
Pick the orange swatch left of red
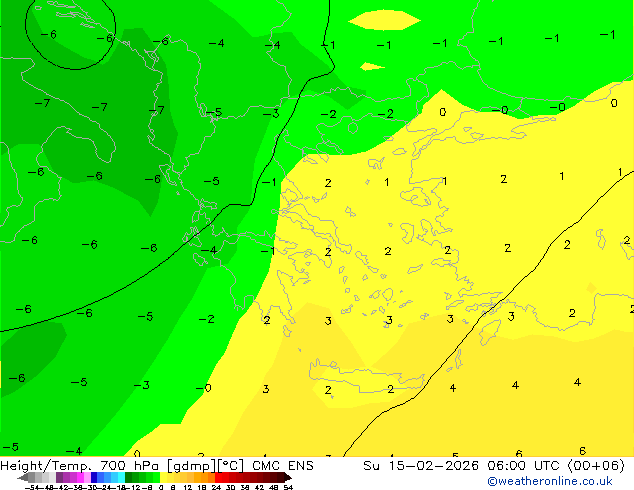pyautogui.click(x=211, y=478)
